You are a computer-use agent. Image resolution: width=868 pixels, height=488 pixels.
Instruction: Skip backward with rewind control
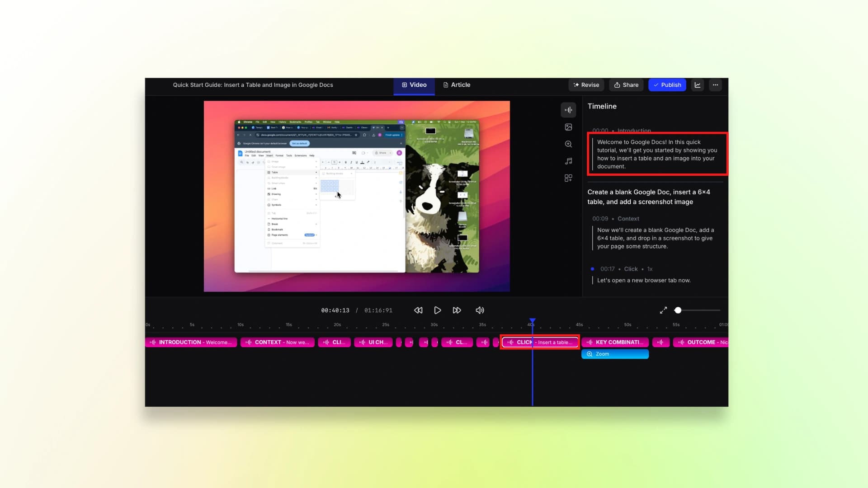pos(418,310)
